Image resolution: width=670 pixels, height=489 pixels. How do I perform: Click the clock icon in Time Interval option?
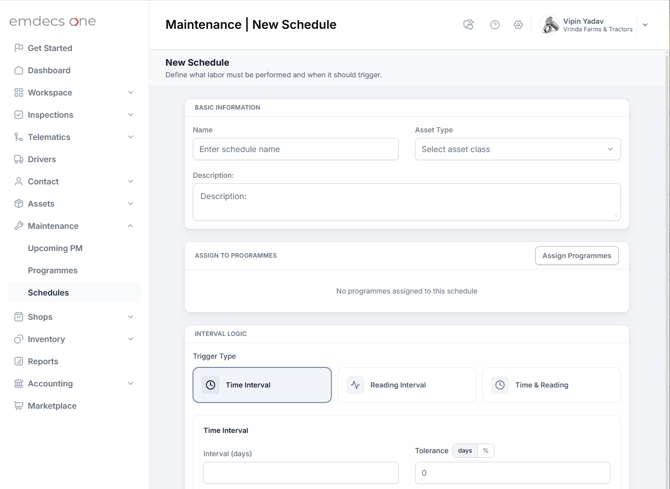(210, 385)
